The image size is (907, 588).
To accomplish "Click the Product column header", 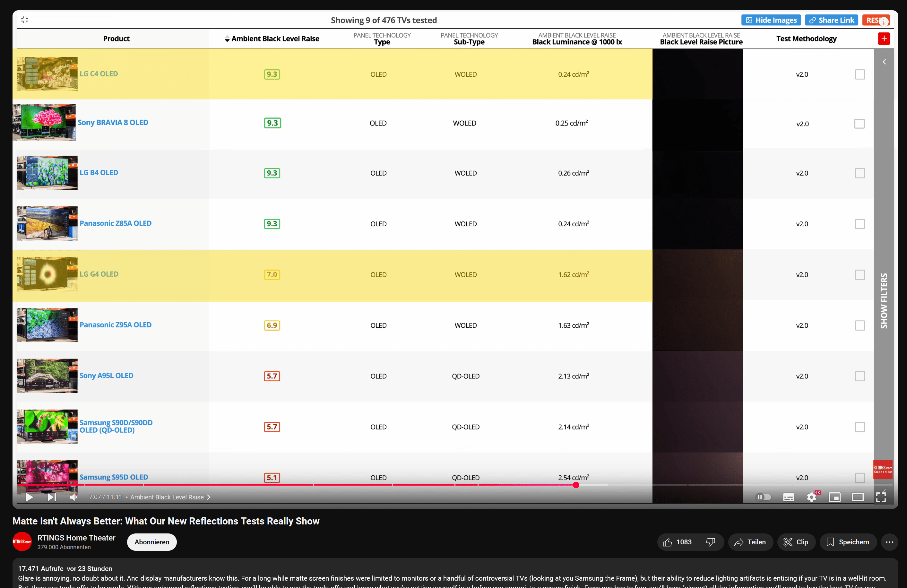I will click(x=116, y=39).
